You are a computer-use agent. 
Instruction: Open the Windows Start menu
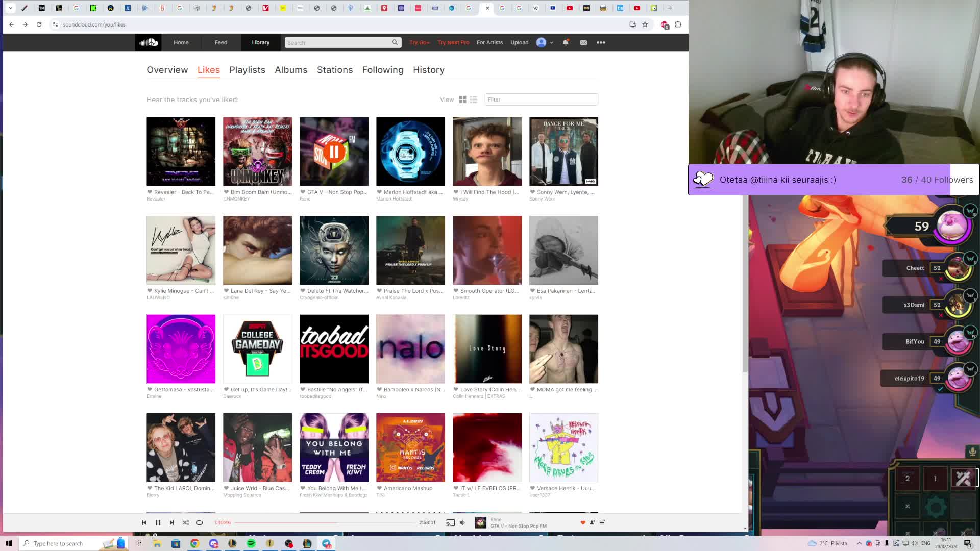tap(9, 543)
